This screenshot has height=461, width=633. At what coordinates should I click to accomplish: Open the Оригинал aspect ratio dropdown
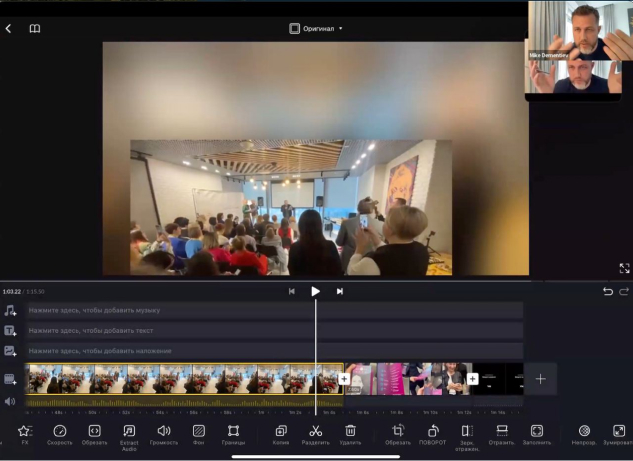click(316, 29)
